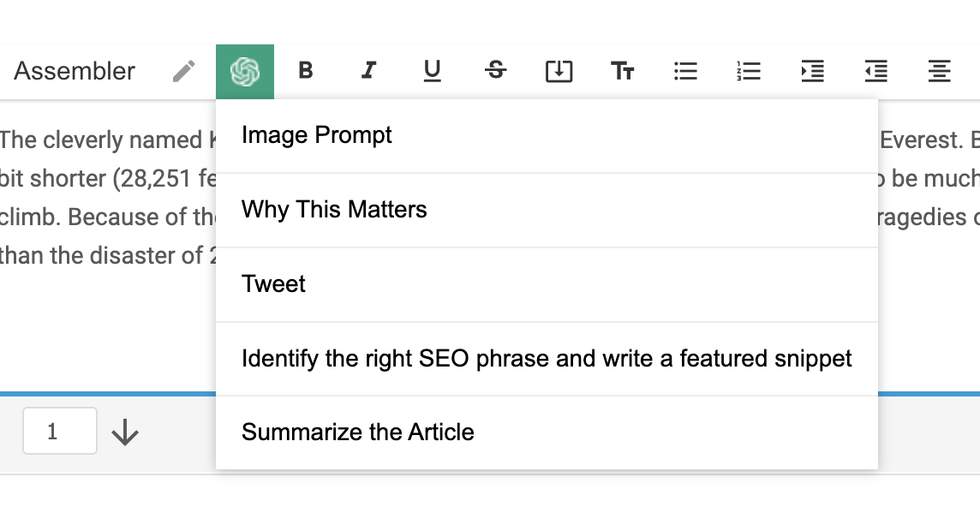Screen dimensions: 980x512
Task: Toggle underline formatting
Action: 432,71
